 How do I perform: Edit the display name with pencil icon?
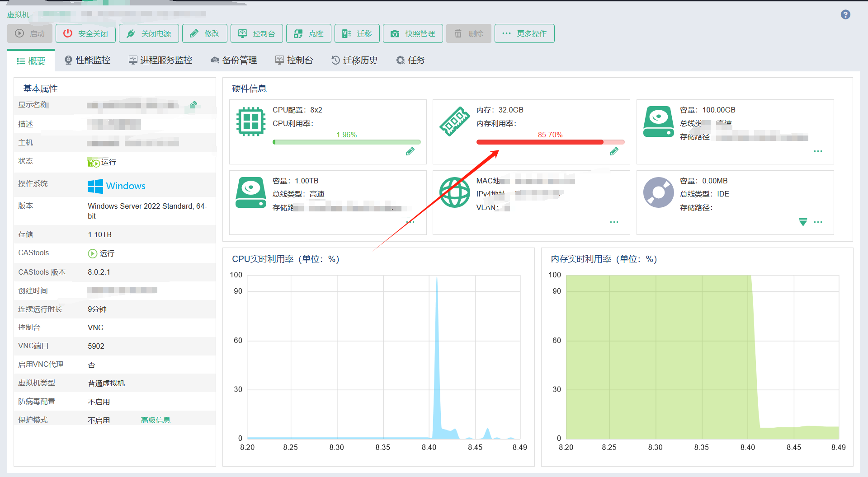[x=193, y=105]
